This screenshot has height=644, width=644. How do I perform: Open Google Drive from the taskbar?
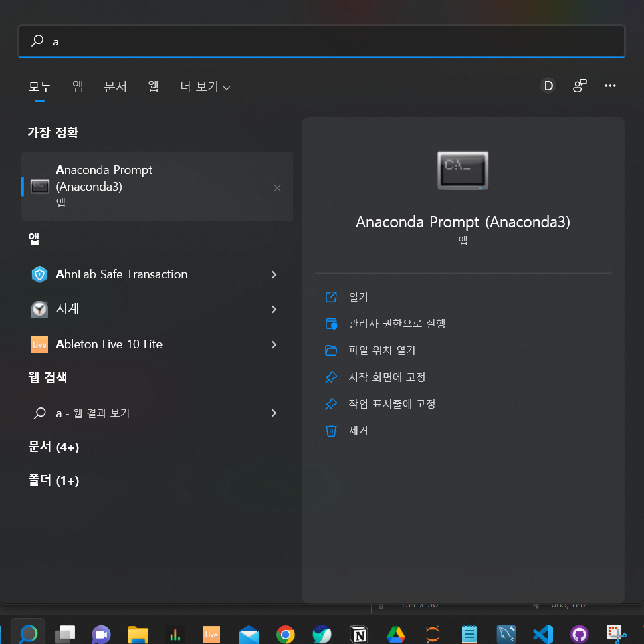point(395,635)
